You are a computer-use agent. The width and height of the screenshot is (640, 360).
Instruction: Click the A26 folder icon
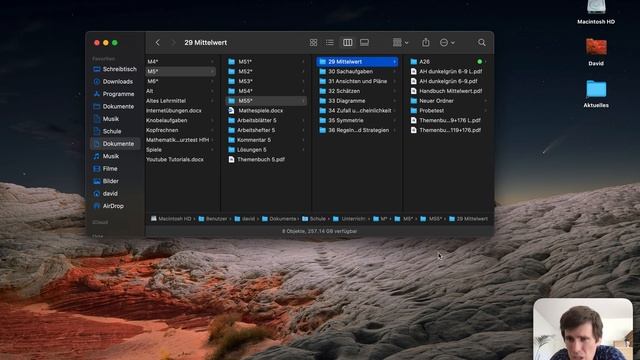pyautogui.click(x=413, y=62)
